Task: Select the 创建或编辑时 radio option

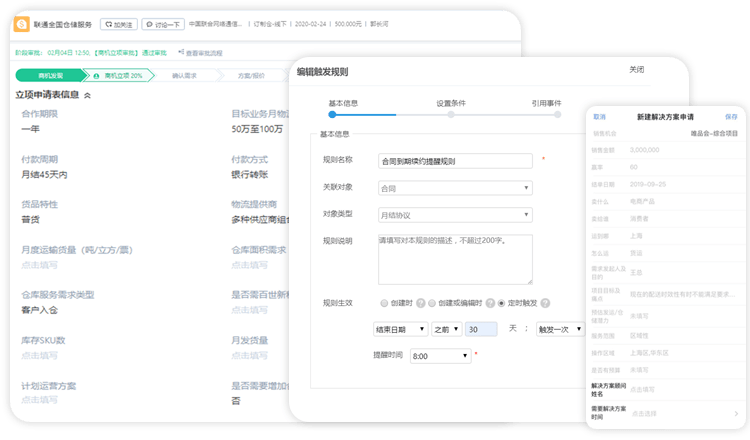Action: point(433,303)
